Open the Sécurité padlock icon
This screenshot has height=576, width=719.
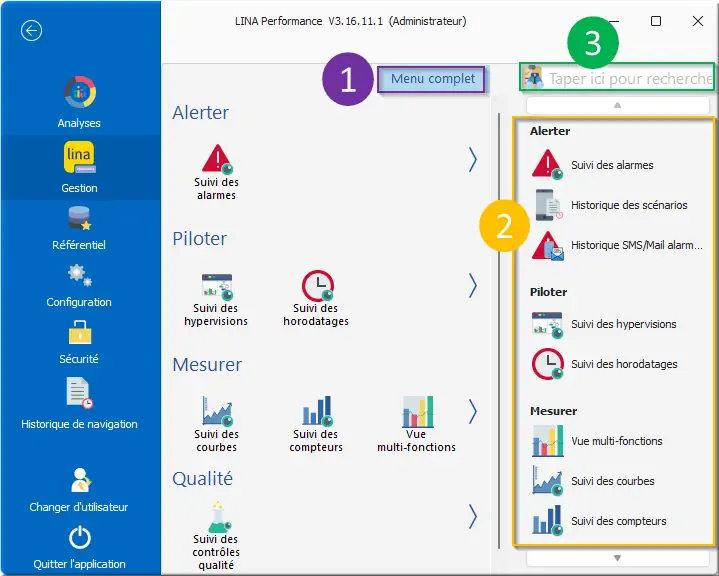tap(80, 332)
